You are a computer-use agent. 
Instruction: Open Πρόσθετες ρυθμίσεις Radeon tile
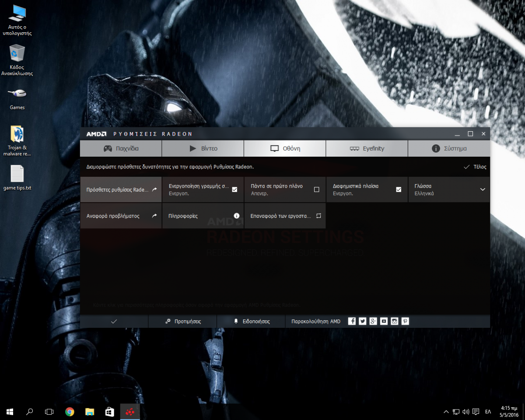click(121, 189)
